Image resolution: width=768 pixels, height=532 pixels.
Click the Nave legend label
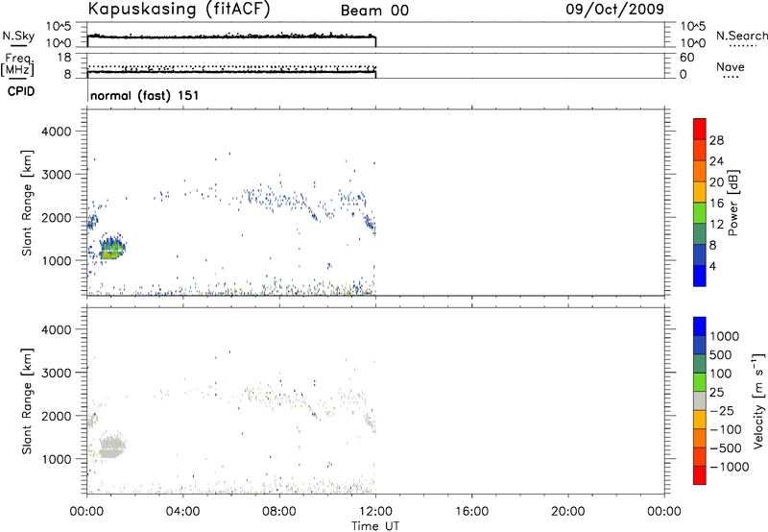pos(731,66)
